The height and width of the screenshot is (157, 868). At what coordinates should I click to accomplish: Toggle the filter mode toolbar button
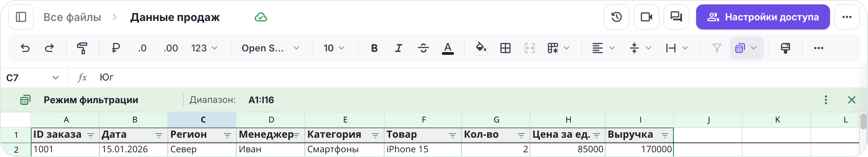coord(740,48)
